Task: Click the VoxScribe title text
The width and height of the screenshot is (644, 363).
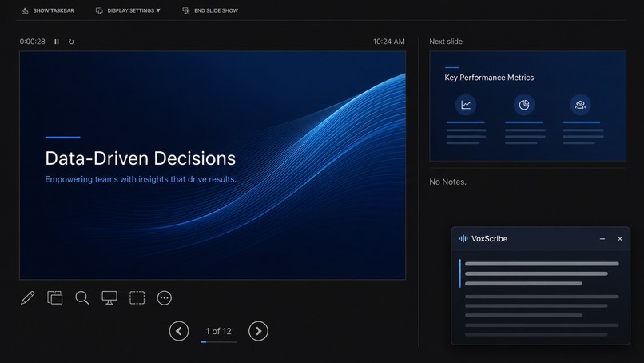Action: 489,239
